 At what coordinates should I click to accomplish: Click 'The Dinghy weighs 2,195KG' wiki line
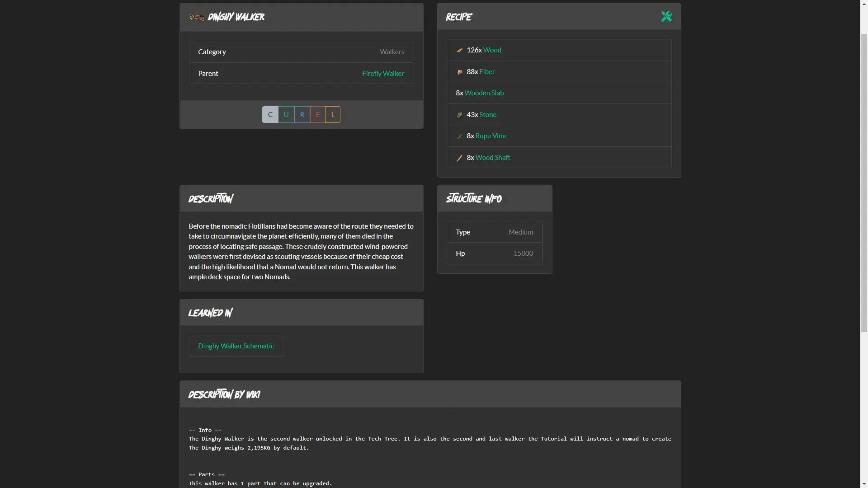249,448
